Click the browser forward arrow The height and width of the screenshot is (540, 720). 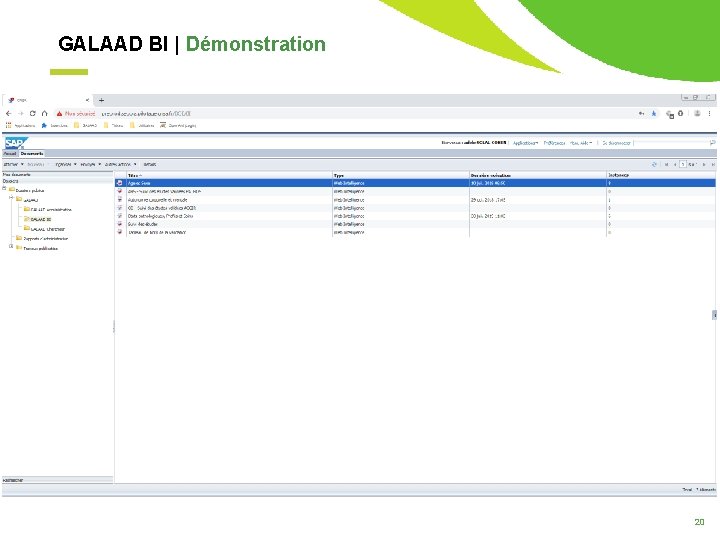click(21, 113)
